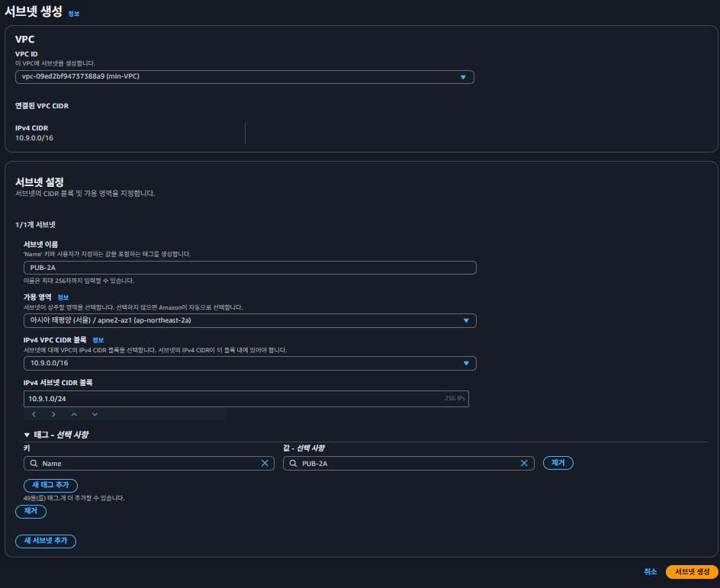Click the search icon in tag value field
Image resolution: width=720 pixels, height=588 pixels.
[293, 463]
